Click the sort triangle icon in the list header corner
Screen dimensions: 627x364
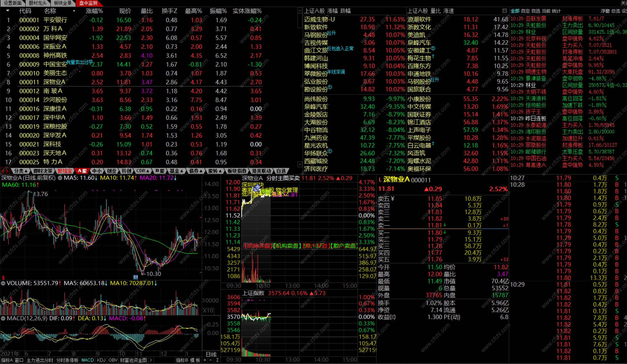click(x=8, y=11)
